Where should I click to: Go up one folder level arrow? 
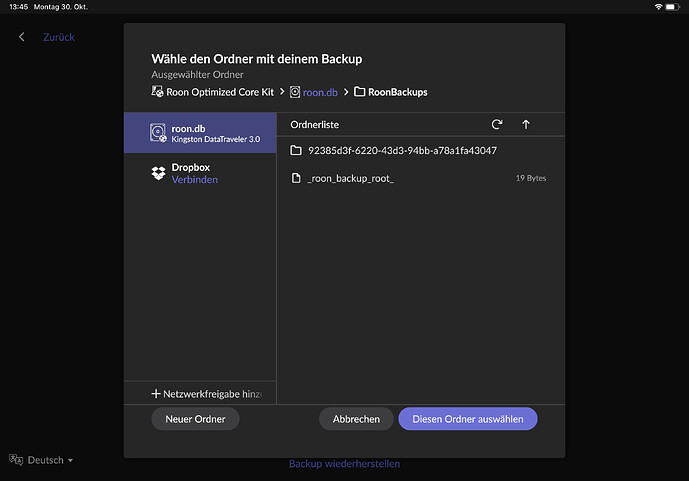coord(526,125)
